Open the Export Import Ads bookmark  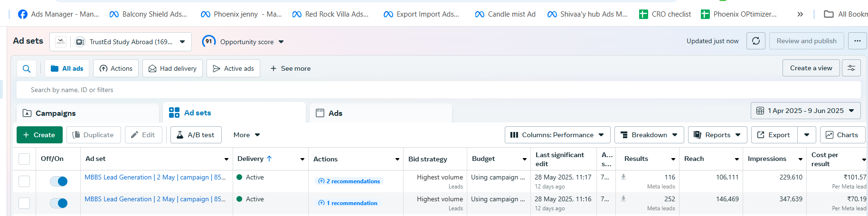[x=422, y=14]
